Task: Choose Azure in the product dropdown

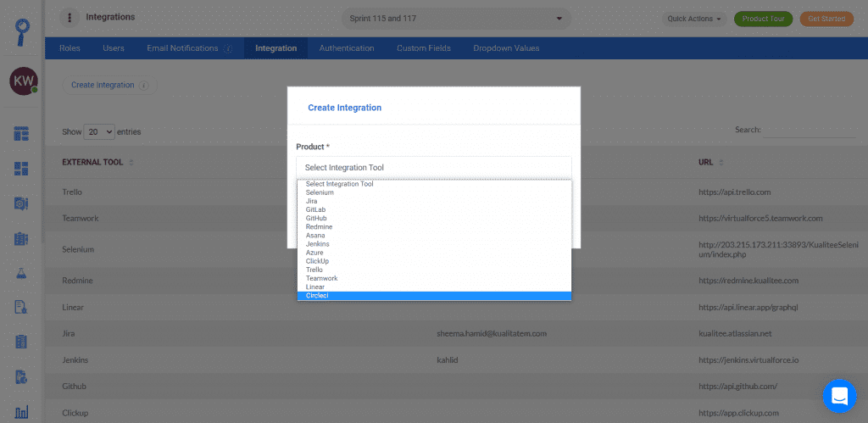Action: (434, 253)
